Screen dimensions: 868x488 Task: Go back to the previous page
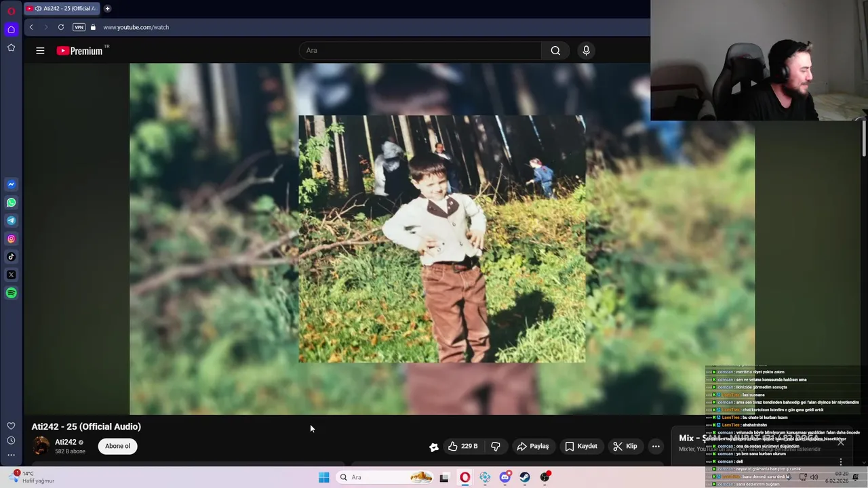pos(31,27)
